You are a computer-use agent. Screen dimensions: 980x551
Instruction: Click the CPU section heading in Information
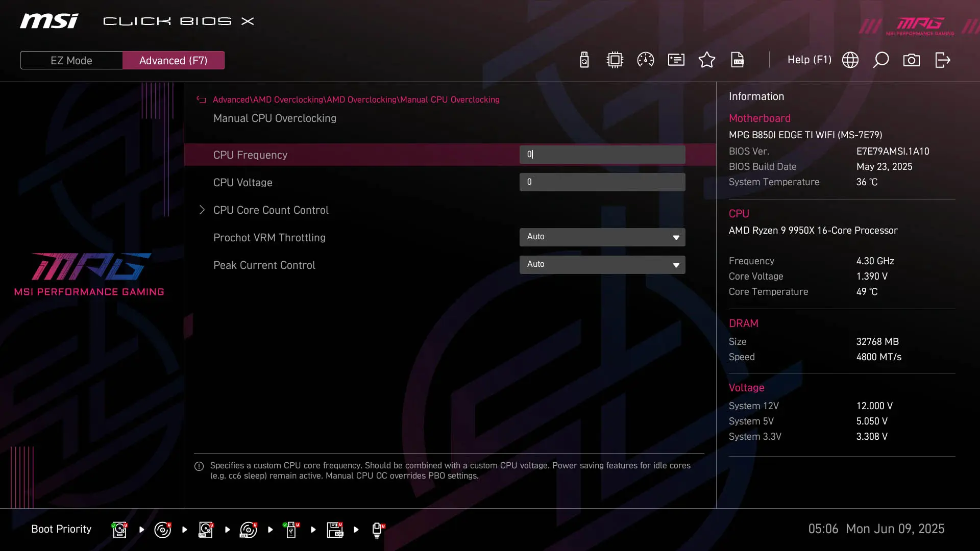739,214
